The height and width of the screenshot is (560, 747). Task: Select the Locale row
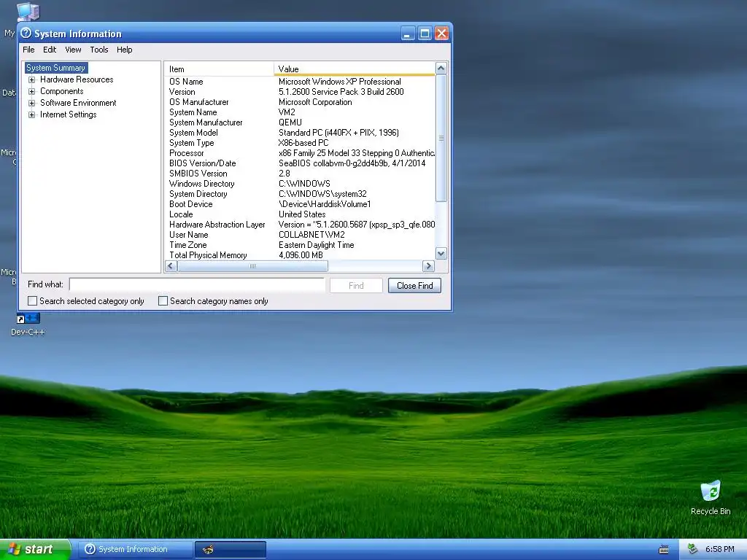coord(300,215)
